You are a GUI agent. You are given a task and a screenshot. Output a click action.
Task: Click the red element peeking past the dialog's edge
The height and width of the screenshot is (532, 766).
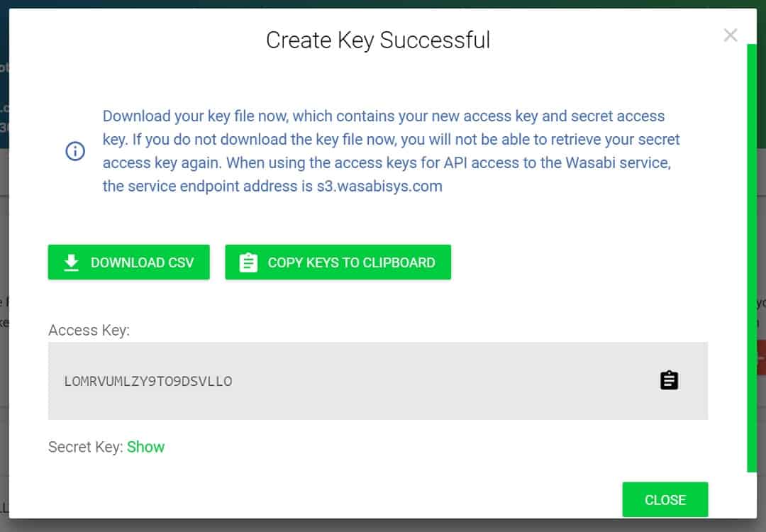[x=761, y=358]
